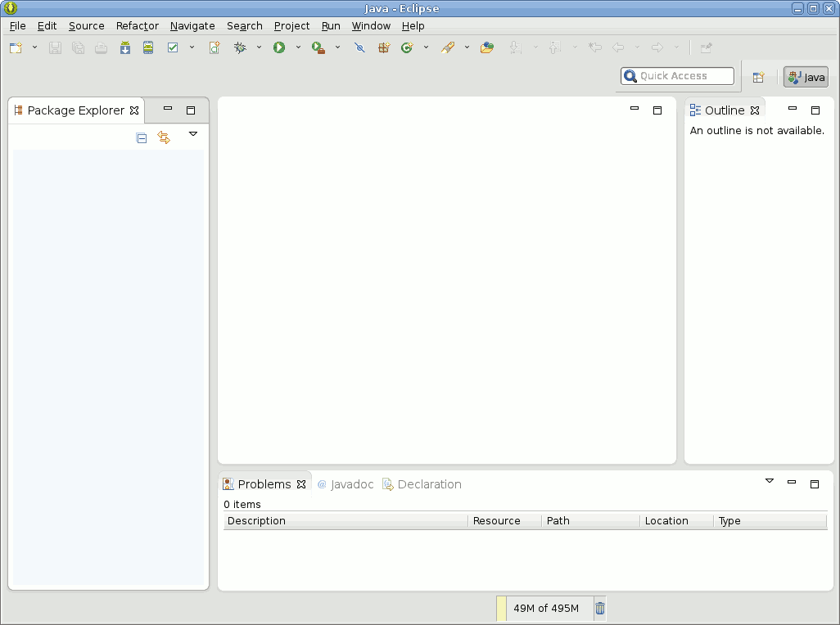Screen dimensions: 840x625
Task: Click the Save All toolbar icon
Action: point(79,47)
